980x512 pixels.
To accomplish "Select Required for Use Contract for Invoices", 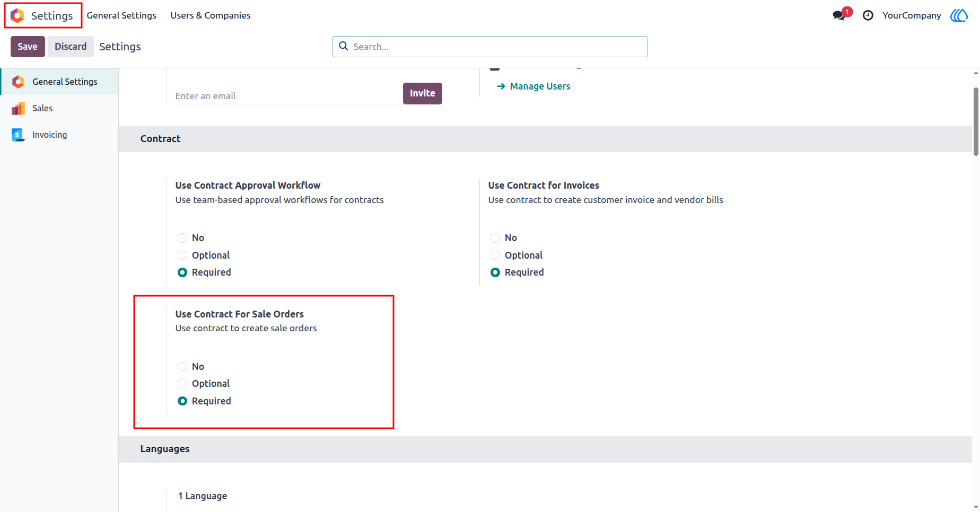I will pyautogui.click(x=495, y=272).
